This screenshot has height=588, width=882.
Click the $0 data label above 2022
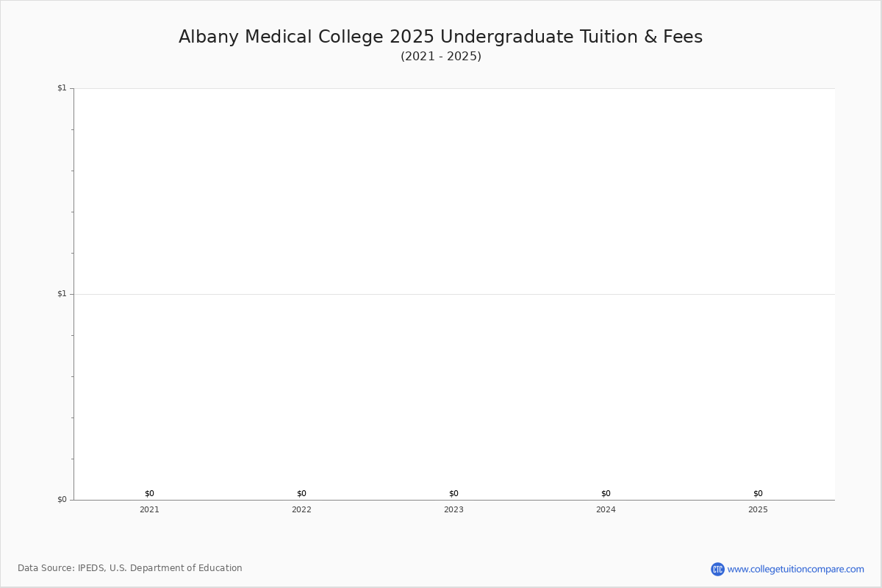tap(301, 493)
